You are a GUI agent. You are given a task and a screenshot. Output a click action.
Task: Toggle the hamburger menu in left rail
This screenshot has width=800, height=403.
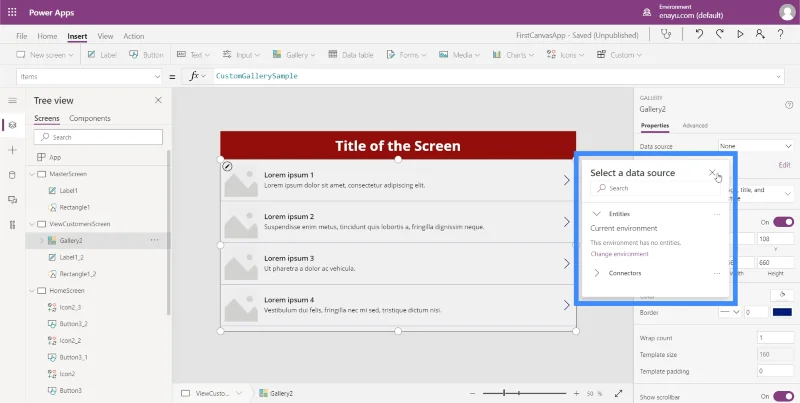coord(12,100)
